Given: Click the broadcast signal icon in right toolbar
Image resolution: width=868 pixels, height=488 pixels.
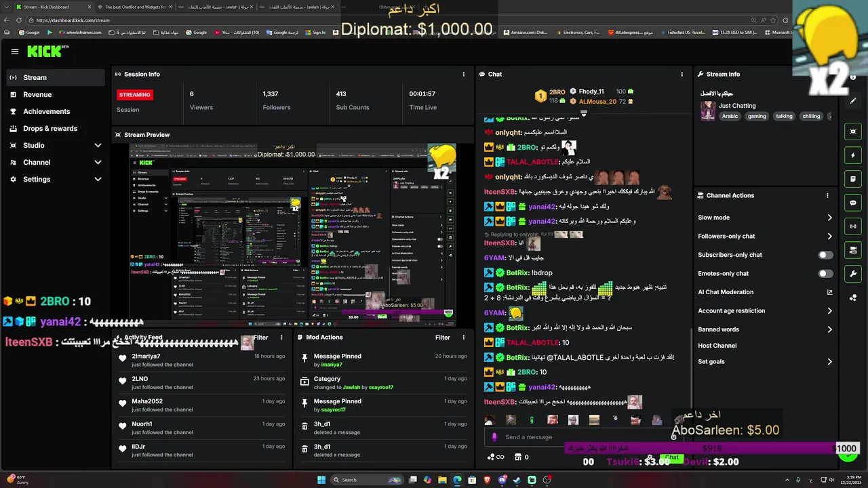Looking at the screenshot, I should (x=853, y=226).
